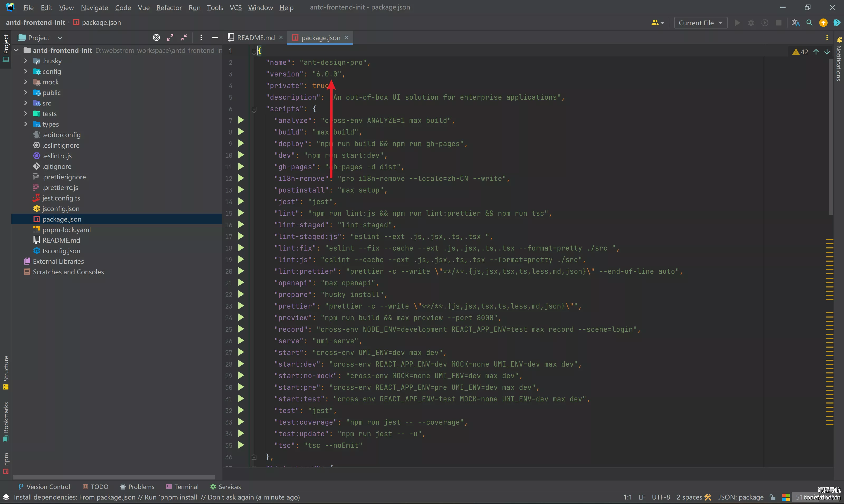Open the Code With Me users icon
The image size is (844, 504).
[x=657, y=23]
